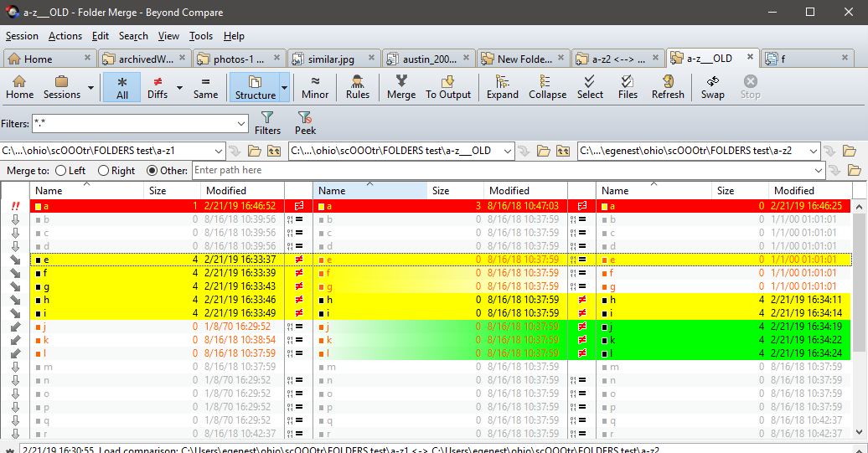Refresh the folder comparison

point(668,87)
